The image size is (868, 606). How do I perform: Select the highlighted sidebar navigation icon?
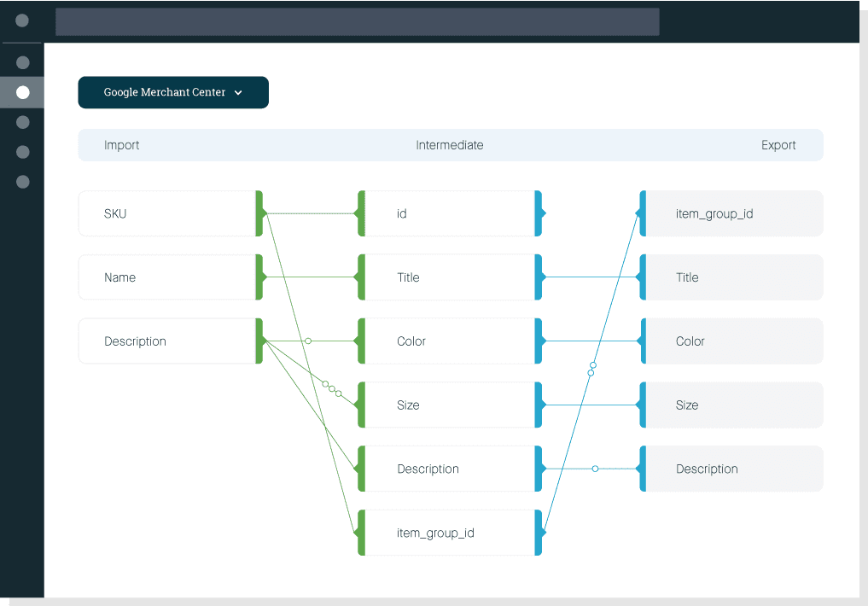click(22, 92)
